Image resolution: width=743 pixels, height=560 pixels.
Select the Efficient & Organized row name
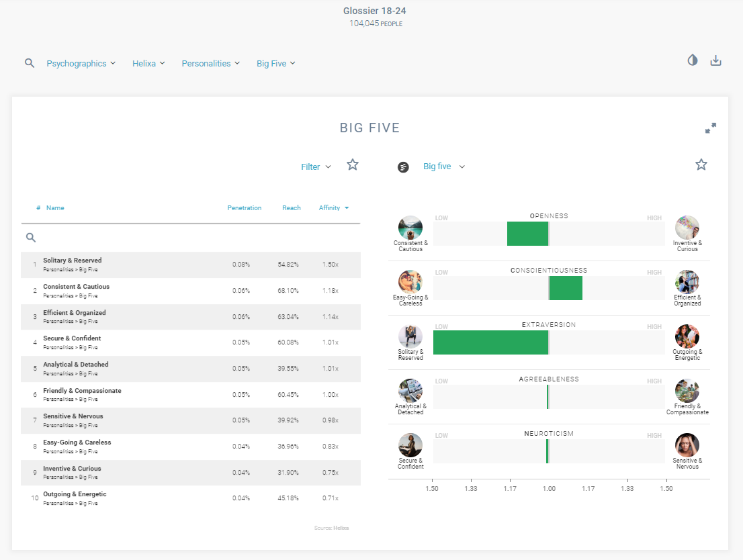[x=75, y=313]
